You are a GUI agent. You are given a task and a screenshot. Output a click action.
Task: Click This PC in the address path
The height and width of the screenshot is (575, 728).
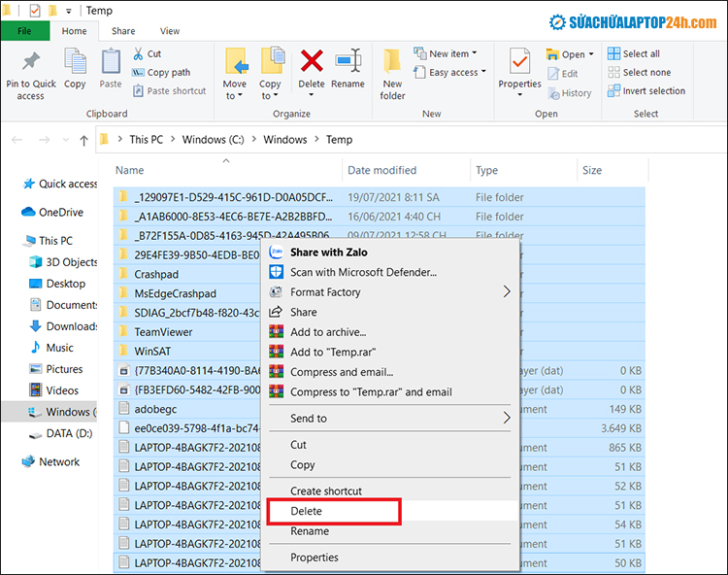pyautogui.click(x=147, y=140)
